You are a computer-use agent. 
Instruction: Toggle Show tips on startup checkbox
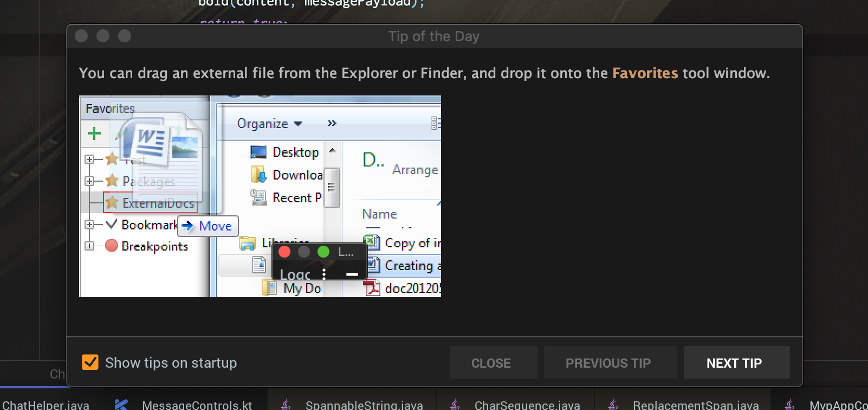click(90, 362)
